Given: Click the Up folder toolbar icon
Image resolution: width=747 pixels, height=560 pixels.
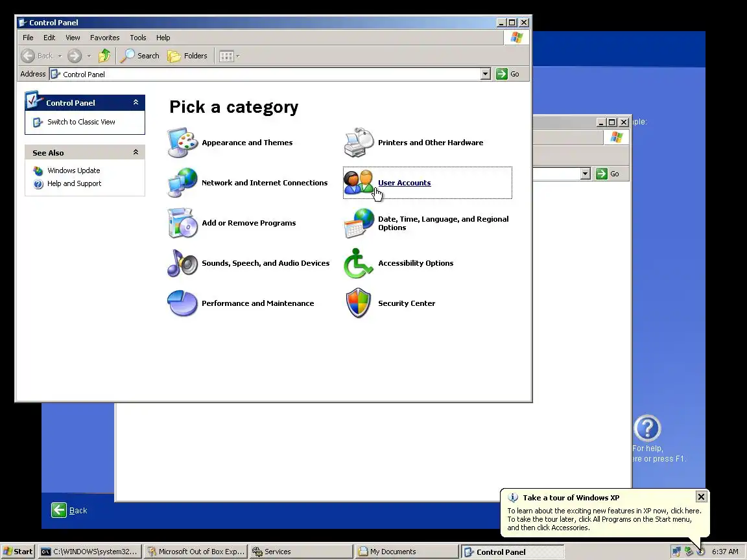Looking at the screenshot, I should coord(104,56).
